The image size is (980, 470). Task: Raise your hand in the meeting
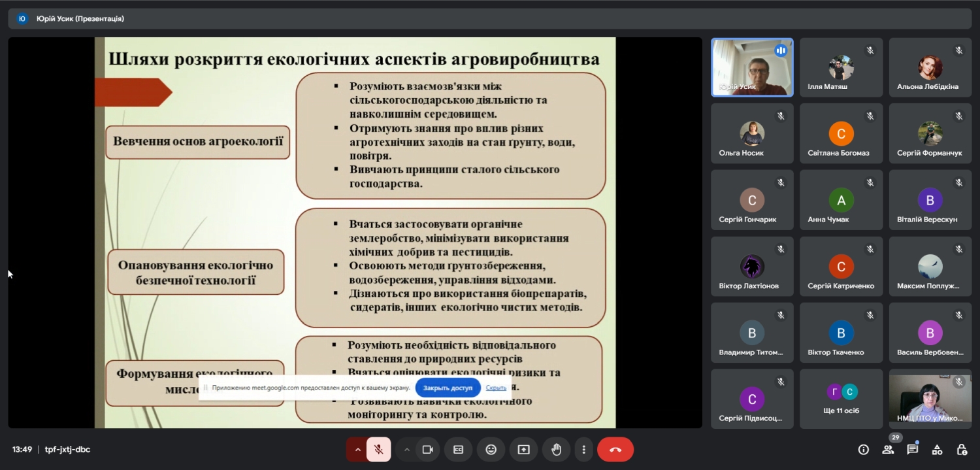(x=557, y=450)
